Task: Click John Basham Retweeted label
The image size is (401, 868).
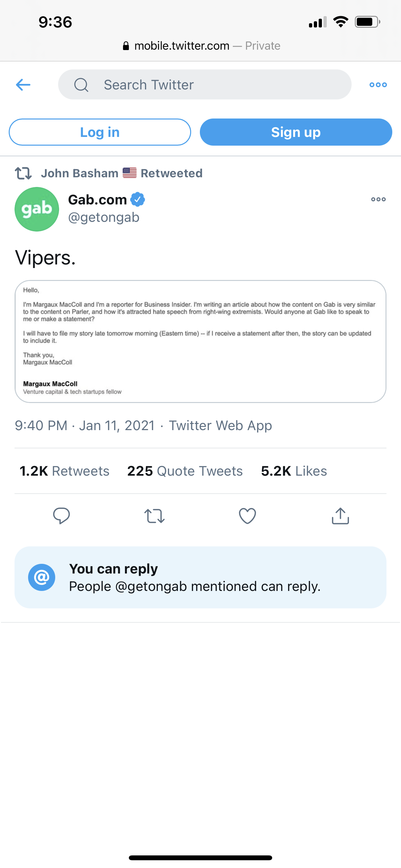Action: click(x=122, y=173)
